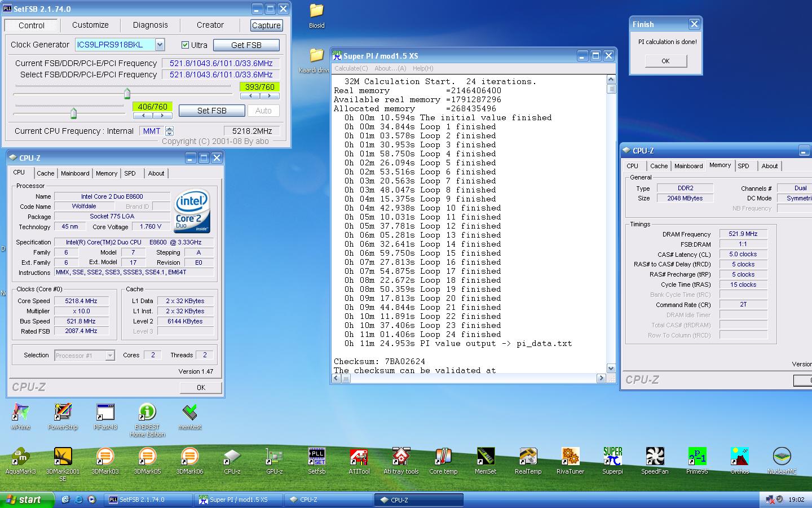The image size is (812, 508).
Task: Adjust the lower 406/760 FSB slider
Action: 73,113
